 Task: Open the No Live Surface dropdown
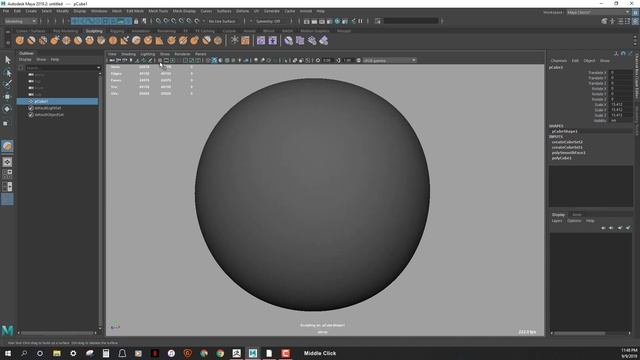(x=222, y=21)
